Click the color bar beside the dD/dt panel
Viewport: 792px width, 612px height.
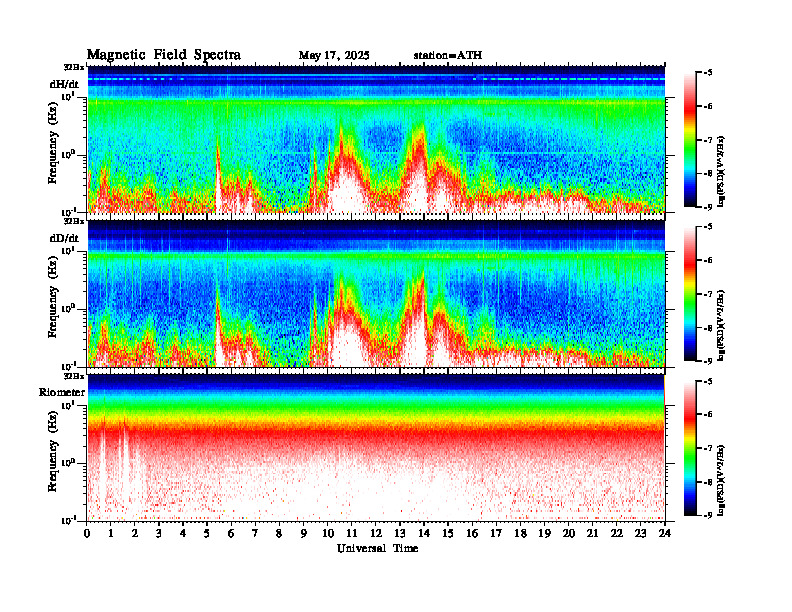click(690, 293)
